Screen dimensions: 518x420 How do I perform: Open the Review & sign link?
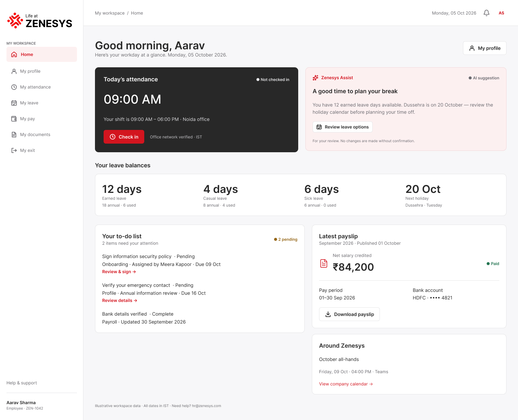[x=119, y=272]
